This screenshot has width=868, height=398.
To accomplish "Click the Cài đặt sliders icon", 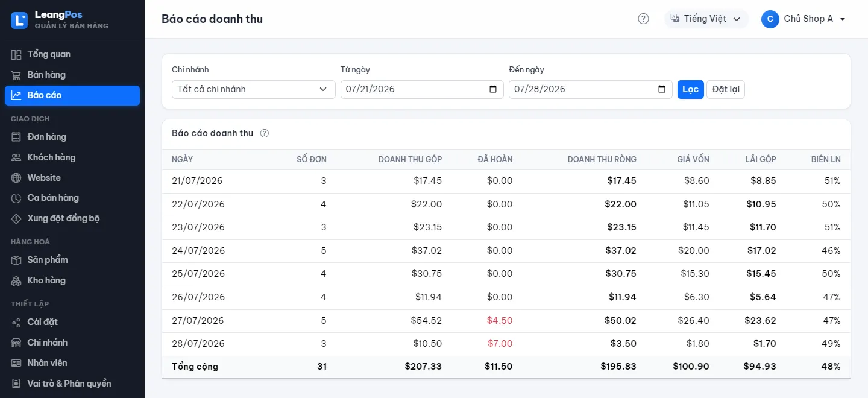I will coord(16,322).
